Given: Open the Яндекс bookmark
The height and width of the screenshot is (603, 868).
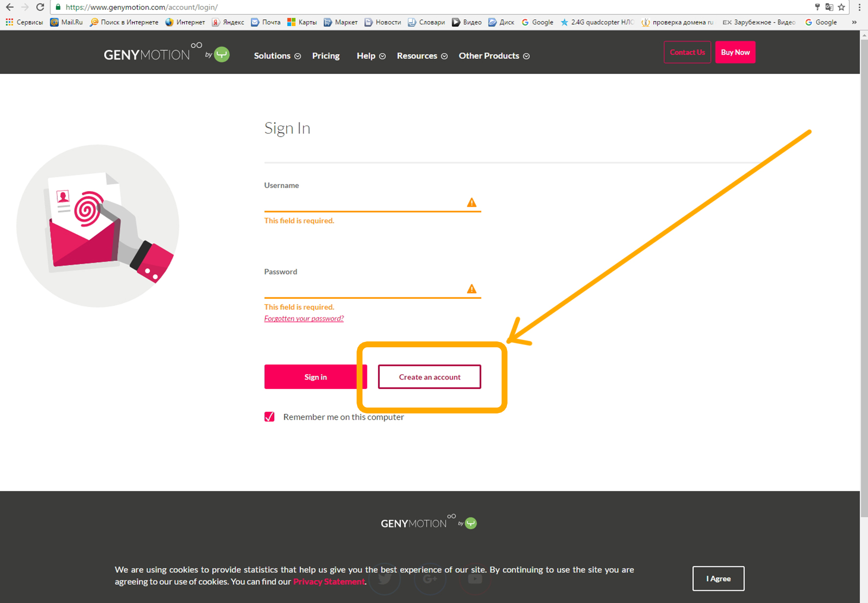Looking at the screenshot, I should [228, 22].
